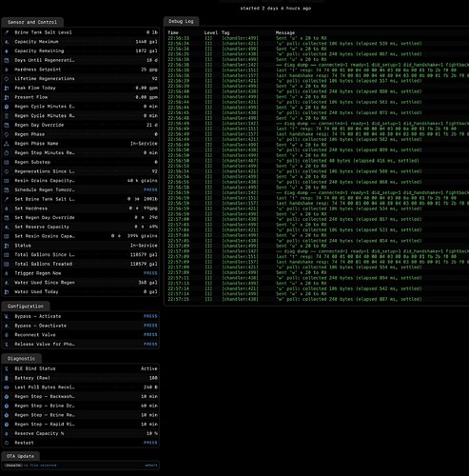
Task: Click the Battery (Raw) battery icon
Action: [x=7, y=378]
